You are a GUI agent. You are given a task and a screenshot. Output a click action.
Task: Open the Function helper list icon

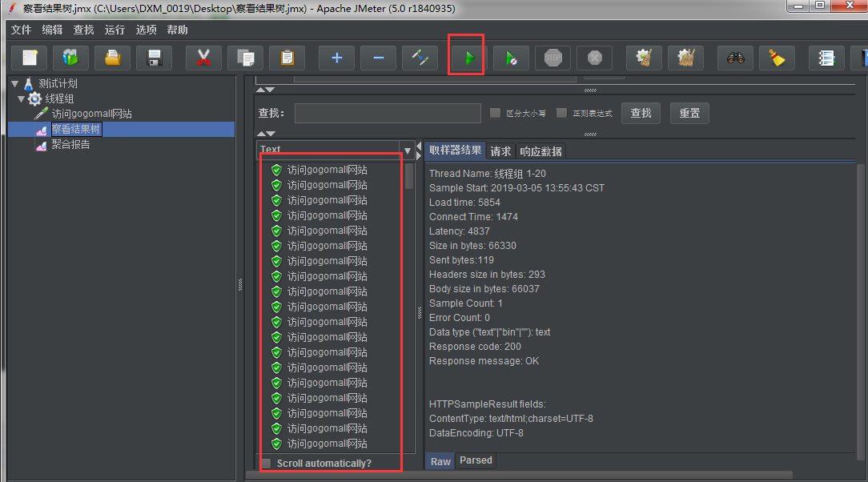tap(826, 58)
